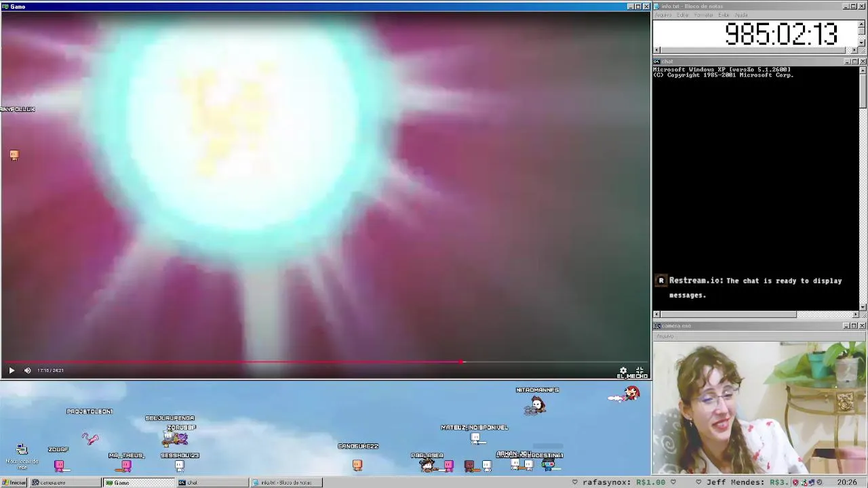Click SESSHOU23 white character avatar

point(179,466)
